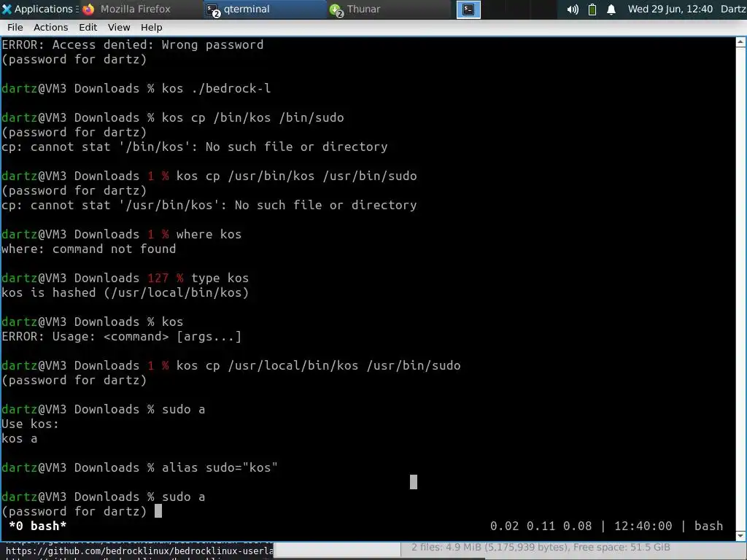This screenshot has width=747, height=560.
Task: Open the Help menu
Action: pos(151,28)
